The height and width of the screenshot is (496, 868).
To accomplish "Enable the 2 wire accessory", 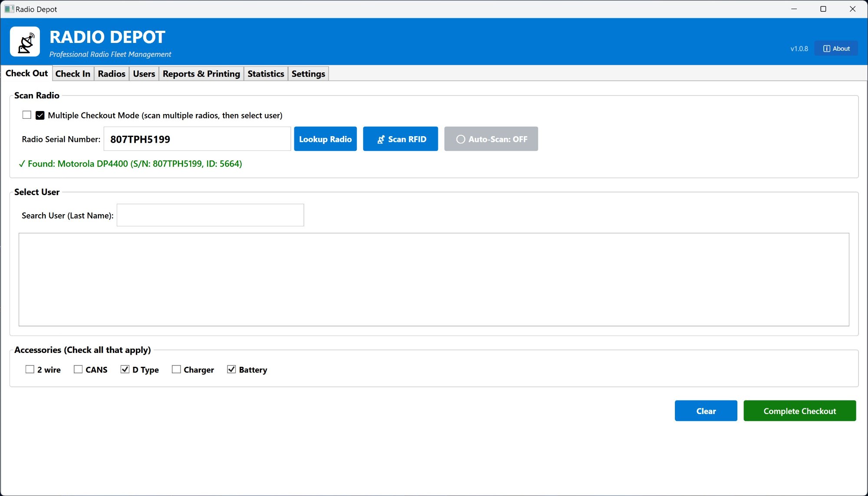I will [30, 369].
